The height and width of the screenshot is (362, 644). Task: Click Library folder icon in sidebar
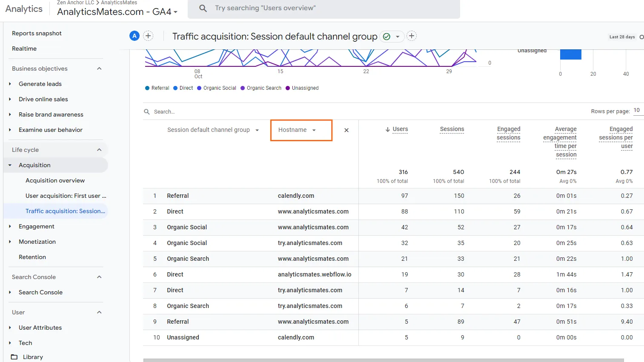coord(14,357)
